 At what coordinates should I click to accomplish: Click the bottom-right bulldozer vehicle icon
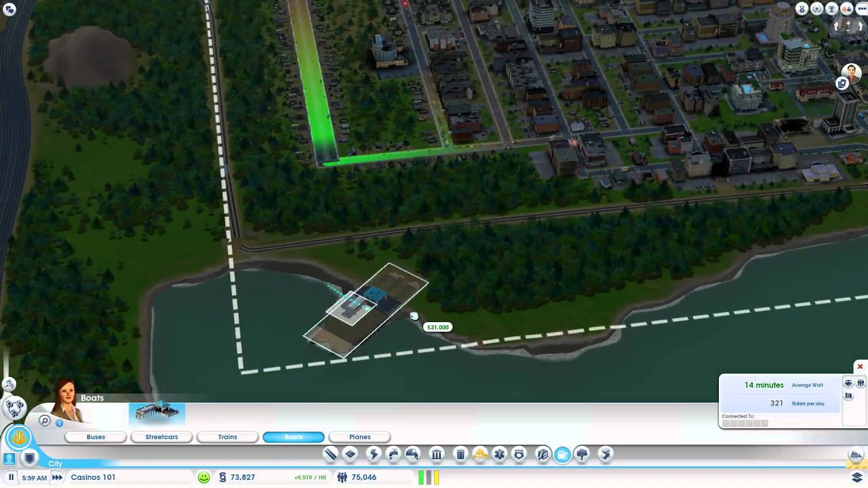[x=856, y=455]
